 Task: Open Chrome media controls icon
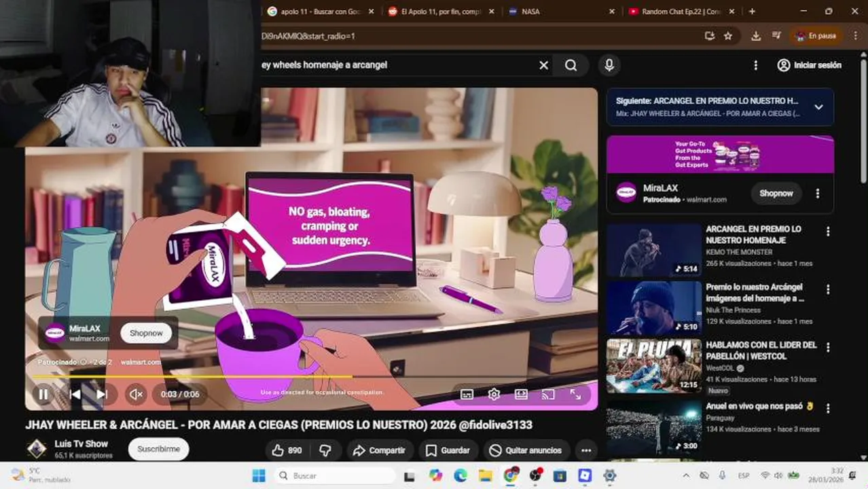pos(776,36)
